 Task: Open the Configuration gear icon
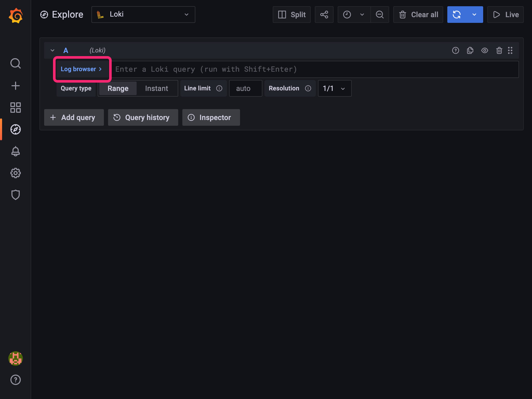click(16, 173)
